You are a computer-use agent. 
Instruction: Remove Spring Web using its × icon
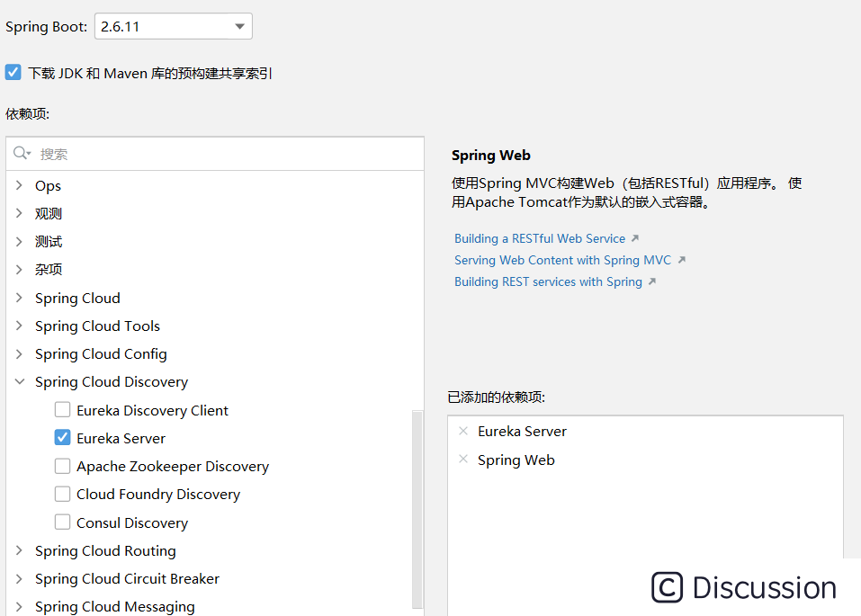(x=463, y=460)
